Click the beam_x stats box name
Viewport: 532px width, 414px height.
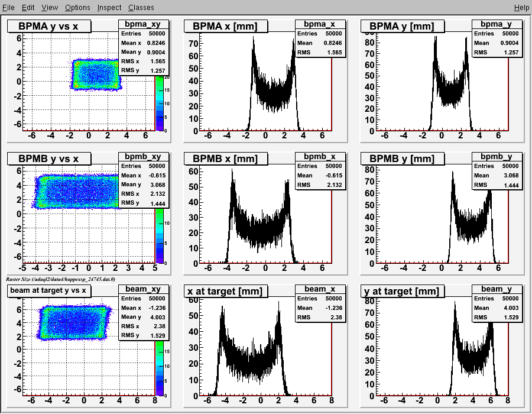[x=320, y=289]
